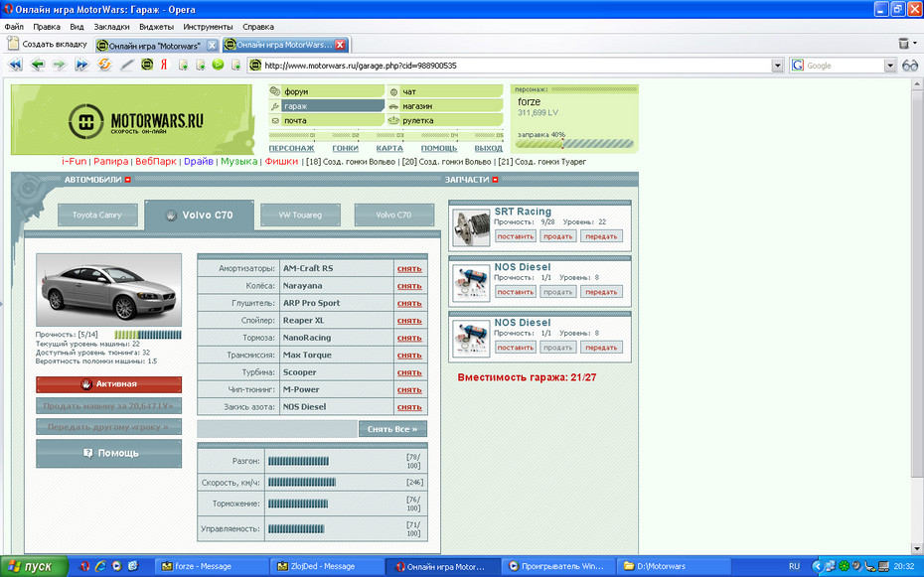Click the ГОНКИ link
The height and width of the screenshot is (577, 924).
pos(346,148)
